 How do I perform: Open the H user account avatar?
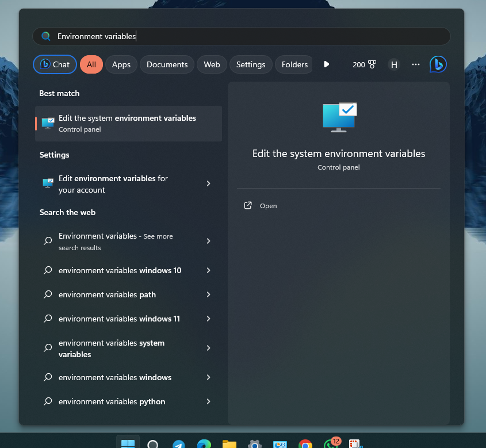pyautogui.click(x=394, y=64)
